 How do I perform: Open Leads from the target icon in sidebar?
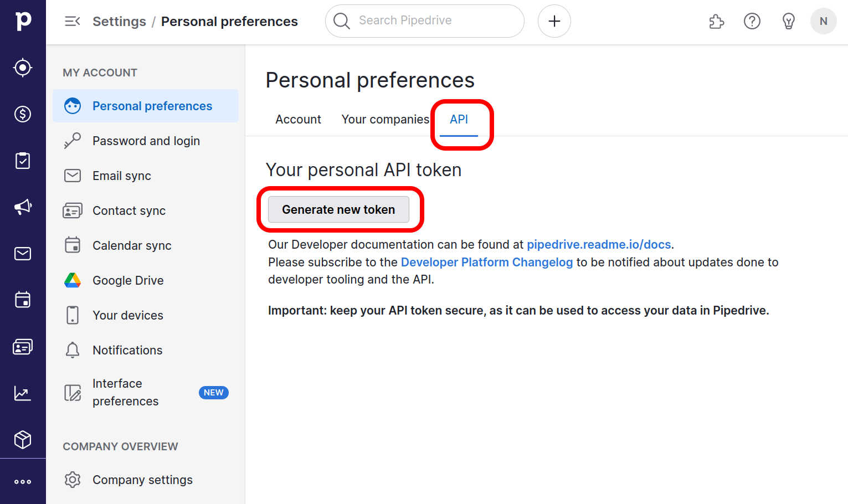(23, 68)
